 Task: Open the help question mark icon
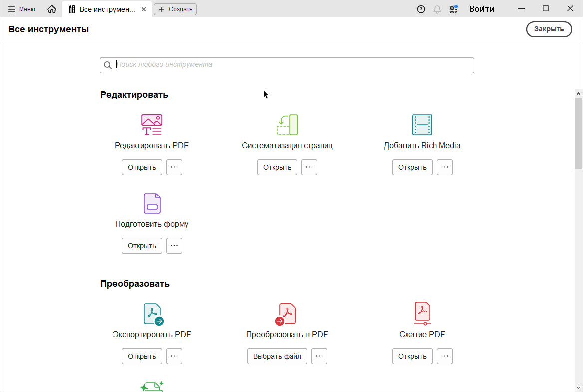(421, 9)
